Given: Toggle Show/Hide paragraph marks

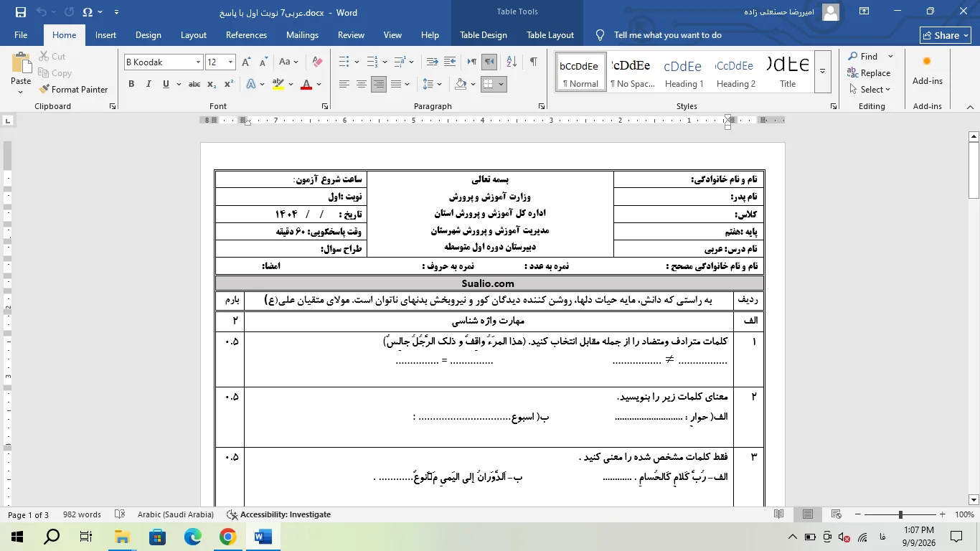Looking at the screenshot, I should pyautogui.click(x=533, y=62).
